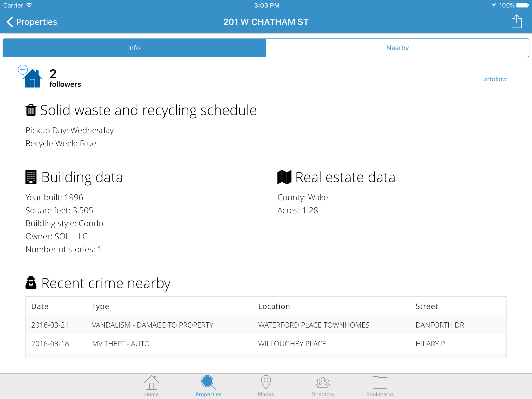This screenshot has width=532, height=399.
Task: Tap the trash can schedule icon
Action: 31,110
